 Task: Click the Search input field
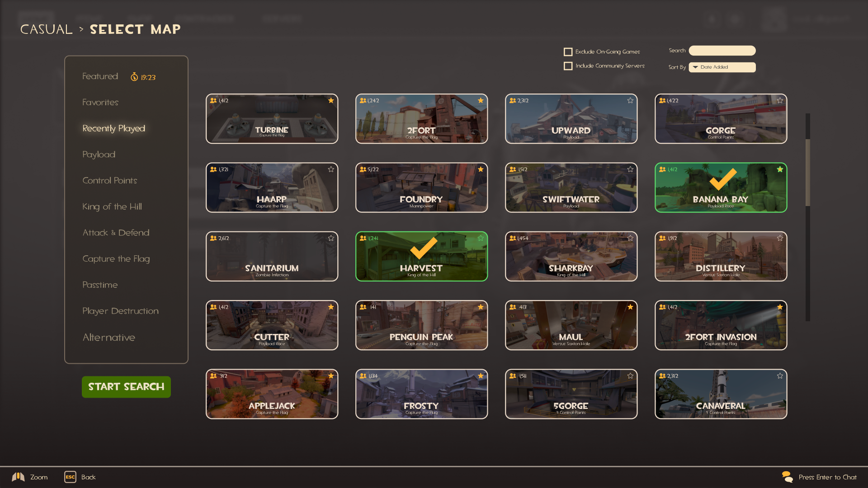tap(722, 51)
